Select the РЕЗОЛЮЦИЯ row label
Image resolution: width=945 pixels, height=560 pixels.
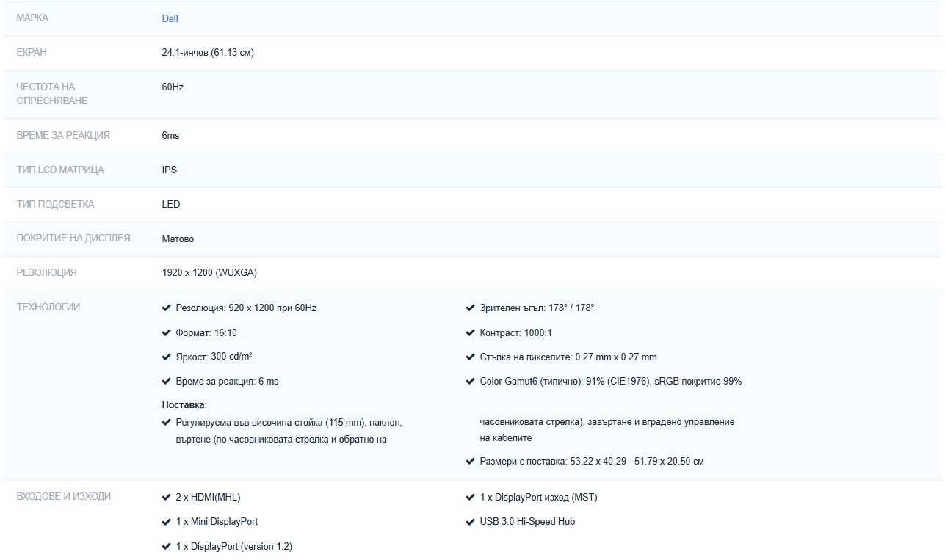pyautogui.click(x=46, y=272)
